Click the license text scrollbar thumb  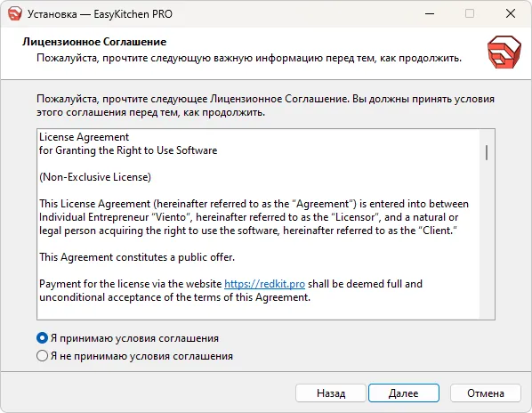(x=487, y=153)
